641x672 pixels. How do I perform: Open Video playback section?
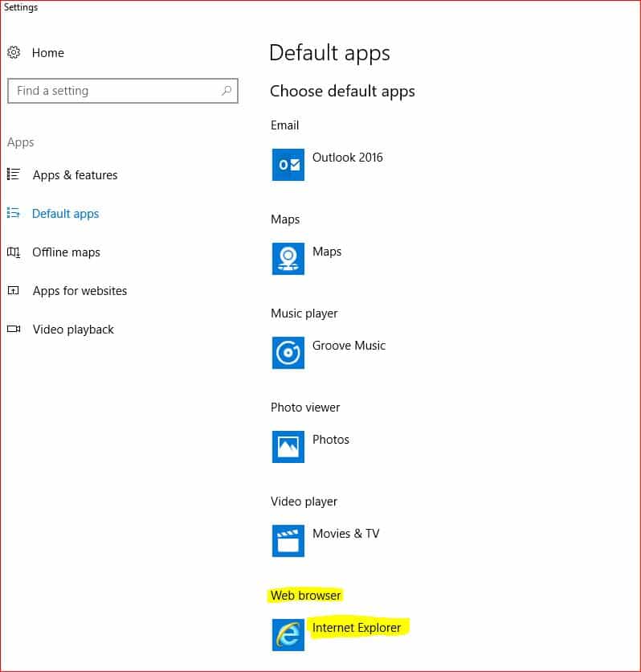pyautogui.click(x=73, y=329)
